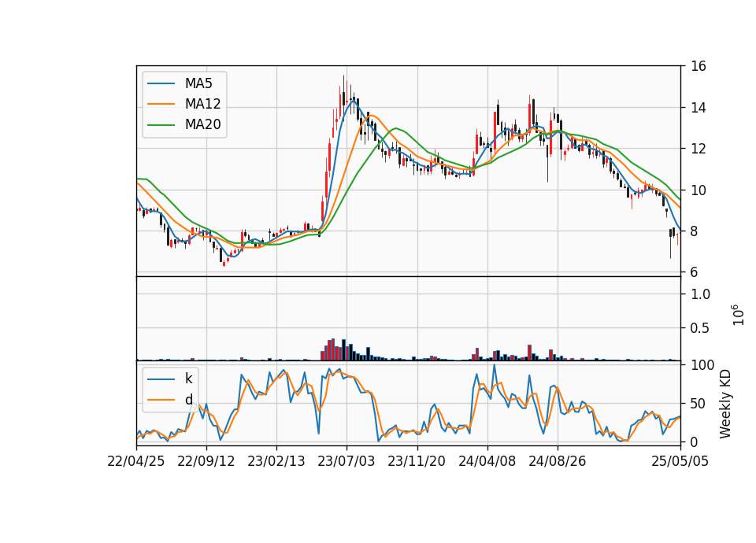Click the Weekly KD axis title
This screenshot has height=543, width=756.
(x=725, y=404)
